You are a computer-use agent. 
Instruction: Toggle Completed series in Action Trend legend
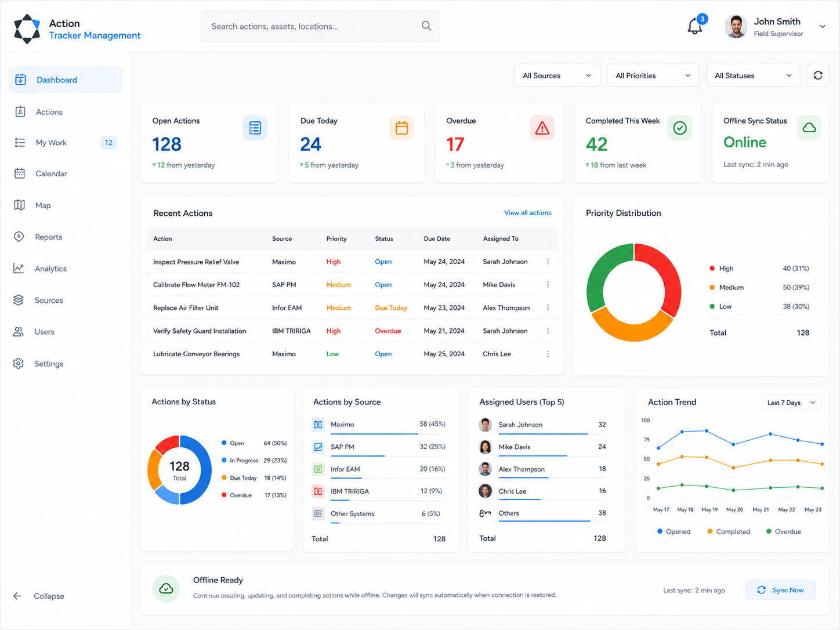729,531
